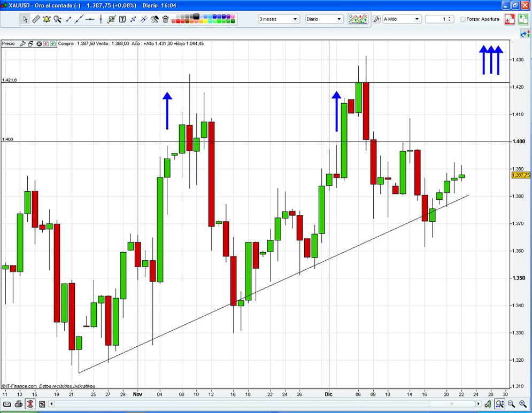Click the Nov date axis label
The height and width of the screenshot is (413, 532).
click(137, 394)
